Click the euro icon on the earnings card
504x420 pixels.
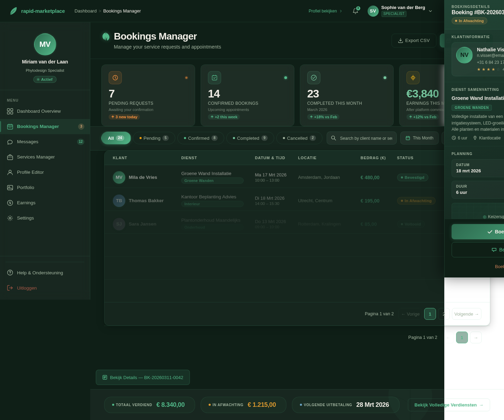(413, 78)
